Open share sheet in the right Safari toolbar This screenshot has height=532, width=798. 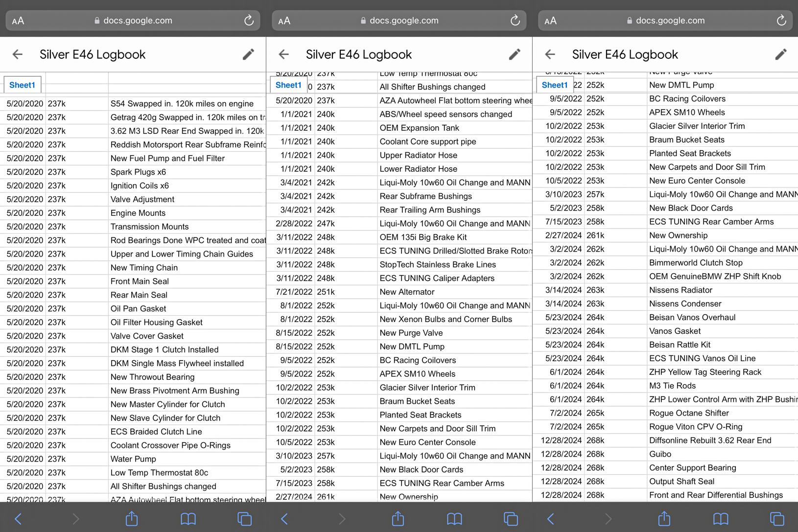pos(664,518)
